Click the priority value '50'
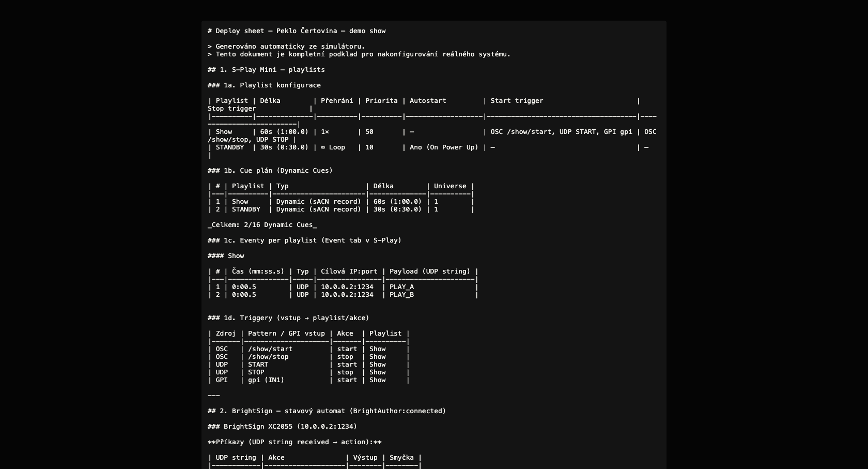 tap(369, 132)
